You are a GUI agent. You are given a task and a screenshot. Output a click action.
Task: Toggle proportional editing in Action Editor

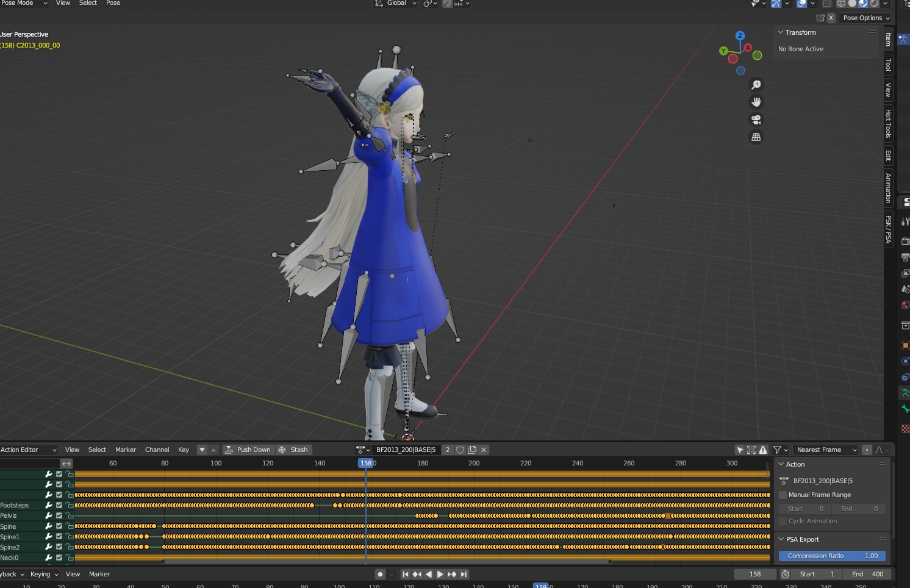point(867,450)
